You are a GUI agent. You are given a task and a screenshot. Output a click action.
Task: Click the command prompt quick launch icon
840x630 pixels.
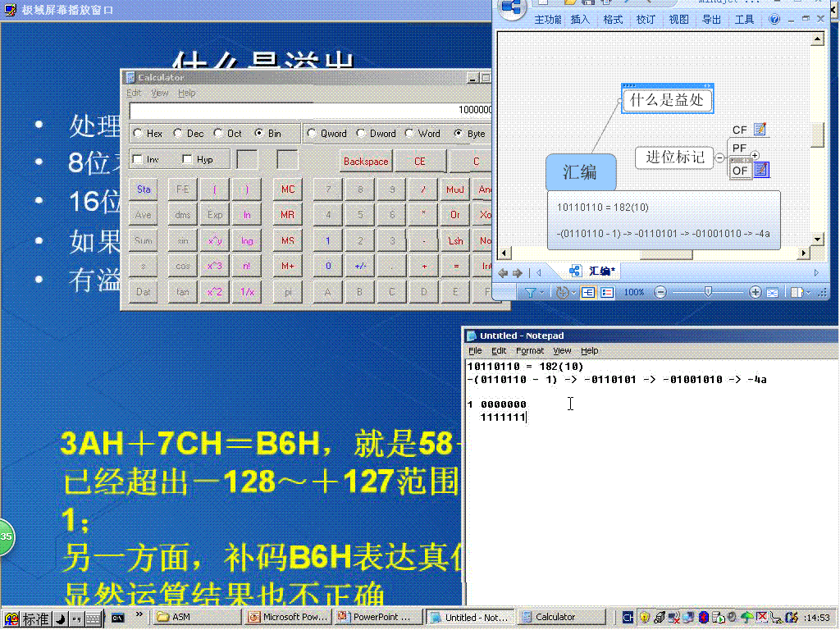pyautogui.click(x=118, y=618)
